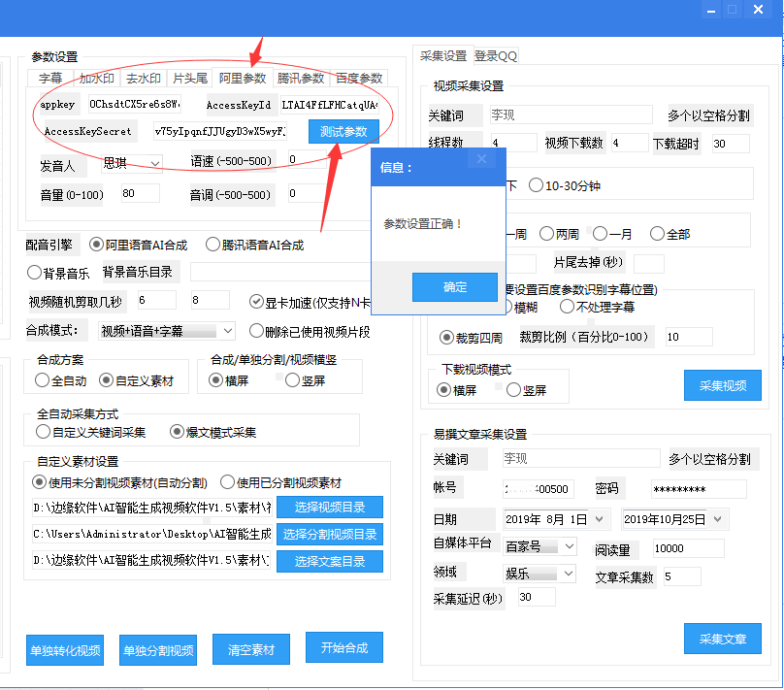Toggle 显卡加速 checkbox
The width and height of the screenshot is (784, 690).
click(310, 302)
